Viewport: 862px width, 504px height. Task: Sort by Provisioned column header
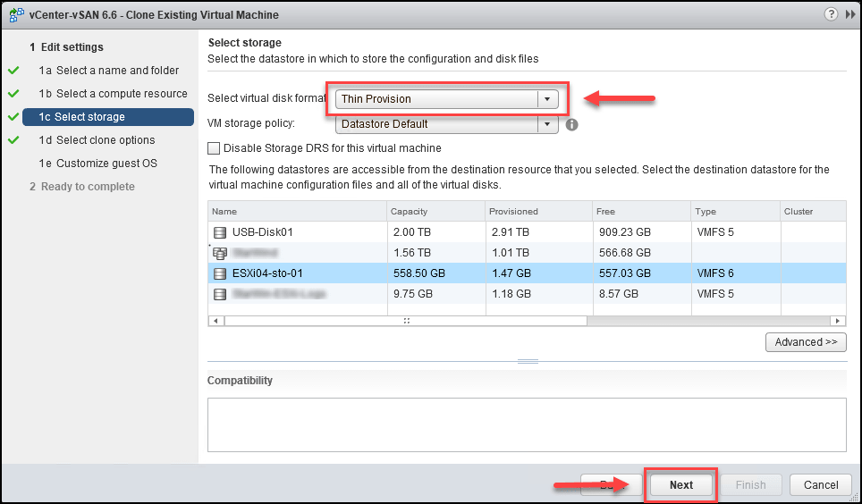point(539,212)
